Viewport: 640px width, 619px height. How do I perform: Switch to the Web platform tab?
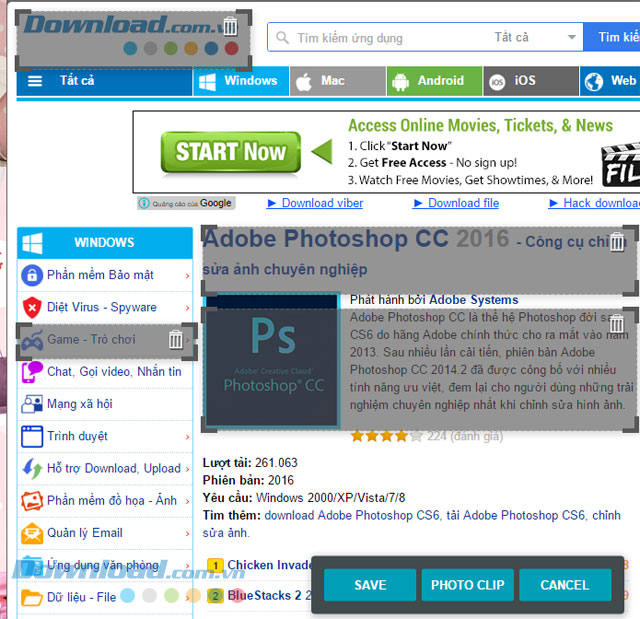[610, 81]
